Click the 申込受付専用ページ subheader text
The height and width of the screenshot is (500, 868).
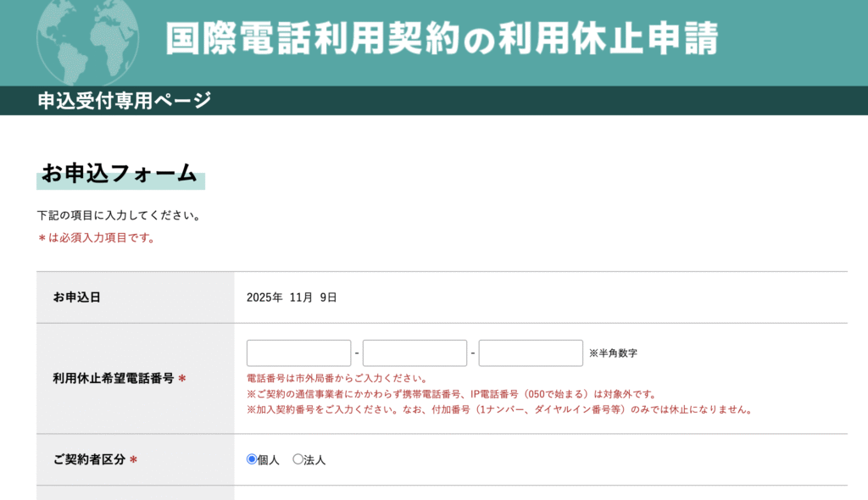point(124,101)
